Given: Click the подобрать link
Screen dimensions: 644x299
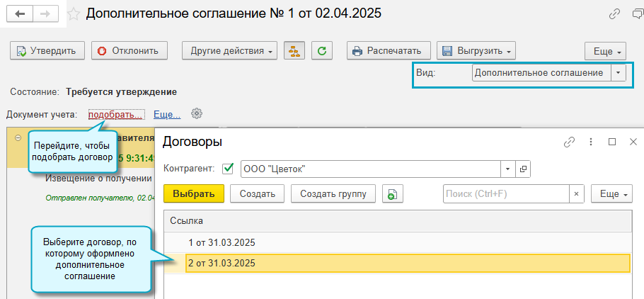Looking at the screenshot, I should (x=116, y=113).
